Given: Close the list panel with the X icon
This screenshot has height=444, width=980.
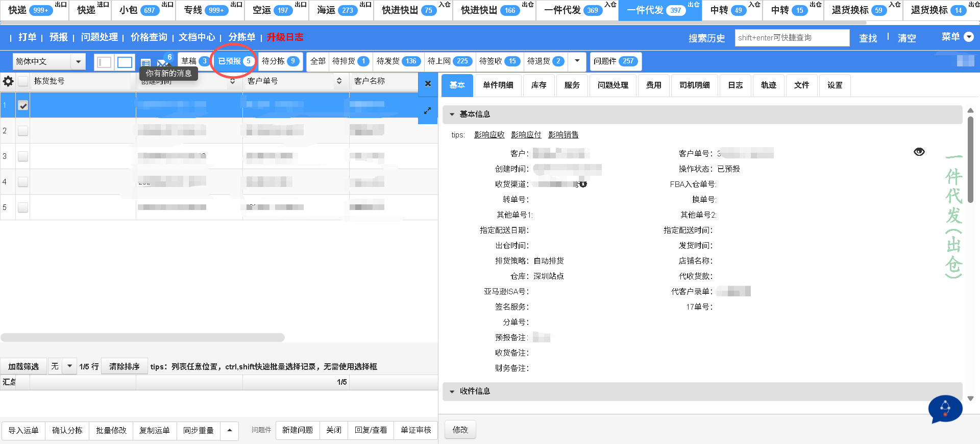Looking at the screenshot, I should (x=428, y=83).
